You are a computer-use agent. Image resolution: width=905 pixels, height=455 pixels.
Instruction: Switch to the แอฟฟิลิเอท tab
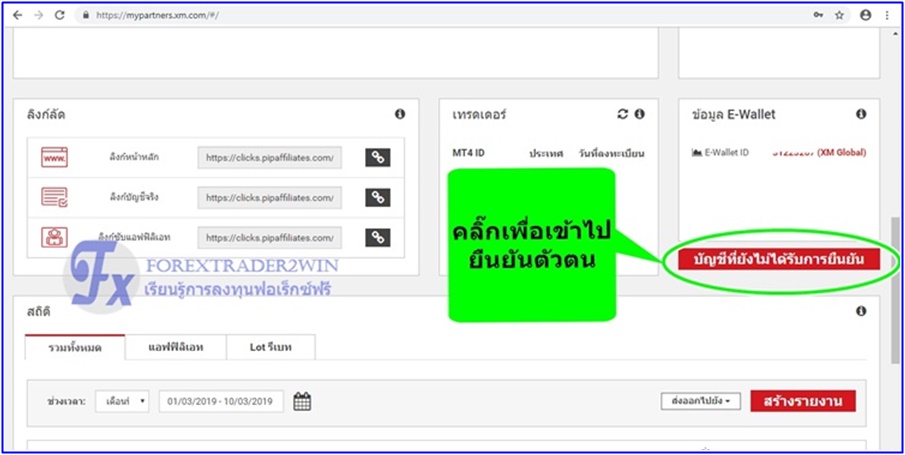(x=174, y=347)
